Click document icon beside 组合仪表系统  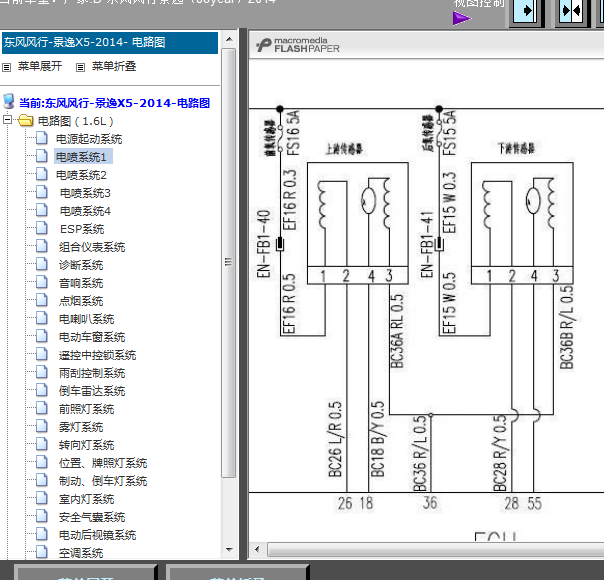[x=42, y=246]
